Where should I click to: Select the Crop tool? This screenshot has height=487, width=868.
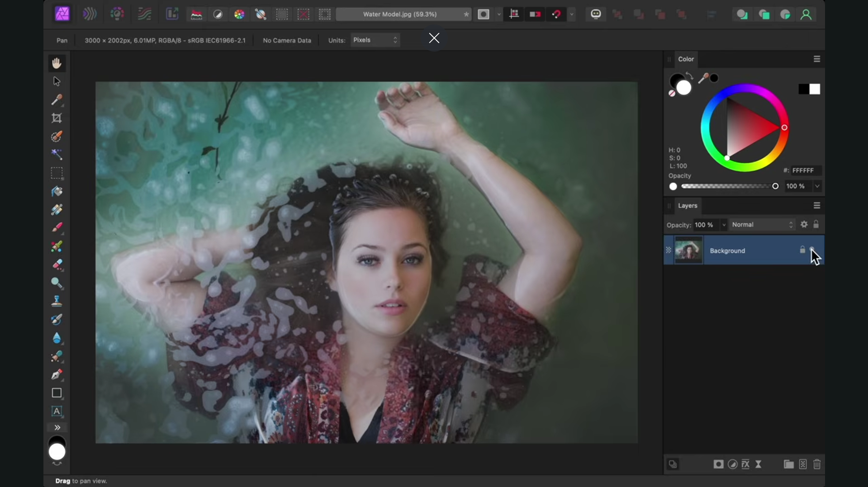(x=57, y=118)
